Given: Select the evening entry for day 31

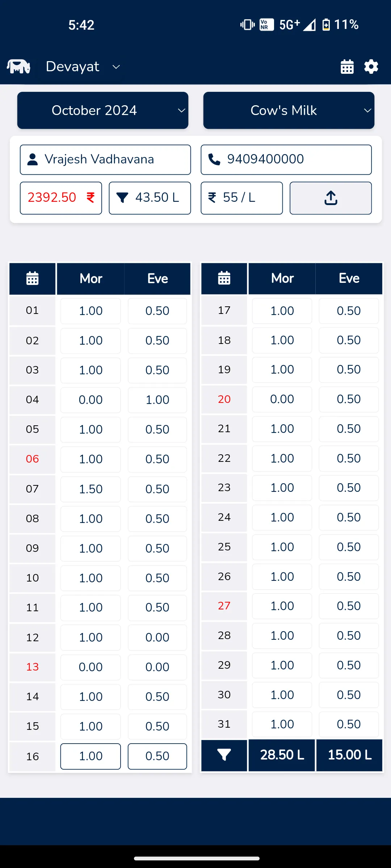Looking at the screenshot, I should pyautogui.click(x=349, y=724).
